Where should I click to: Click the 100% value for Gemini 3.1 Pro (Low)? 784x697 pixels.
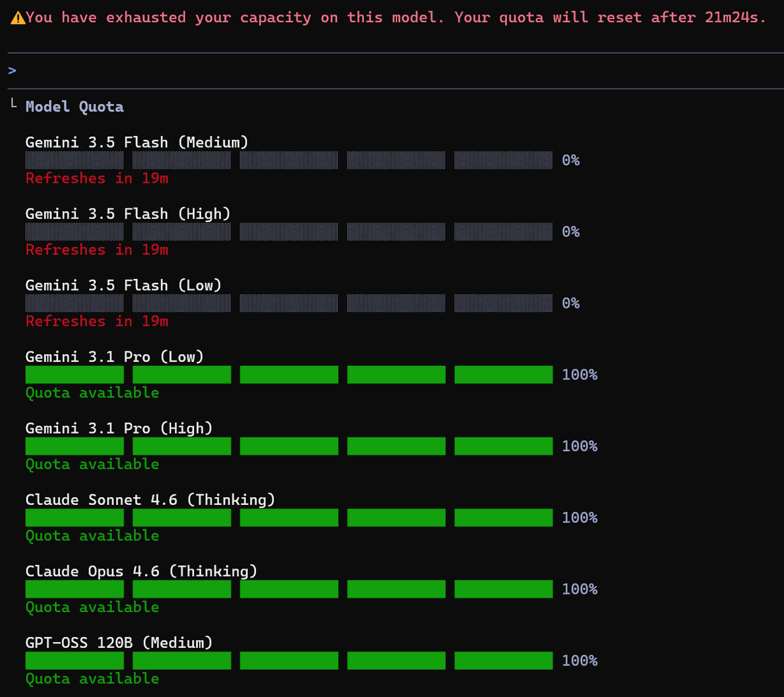(580, 375)
